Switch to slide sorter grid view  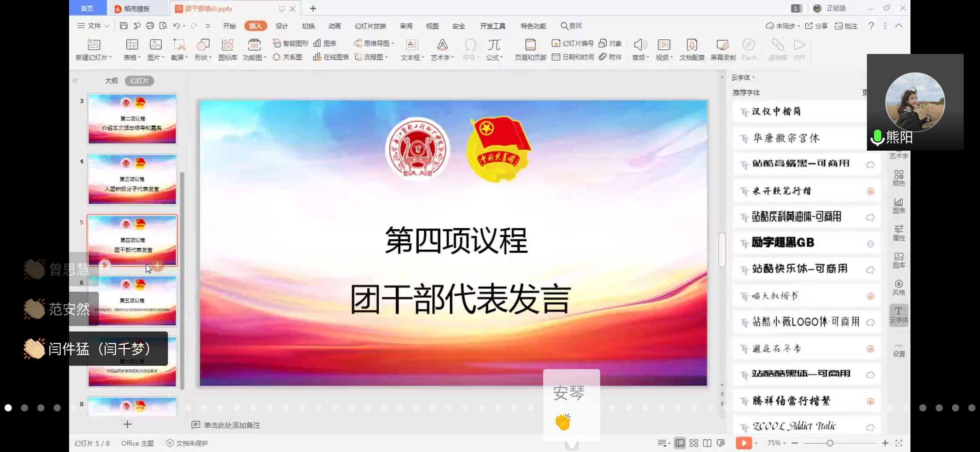[694, 443]
